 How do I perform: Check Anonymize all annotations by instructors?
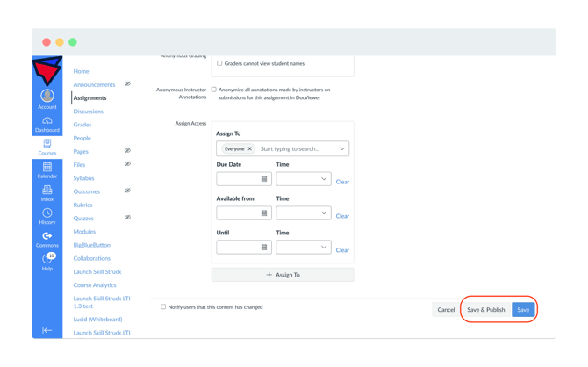pyautogui.click(x=214, y=90)
